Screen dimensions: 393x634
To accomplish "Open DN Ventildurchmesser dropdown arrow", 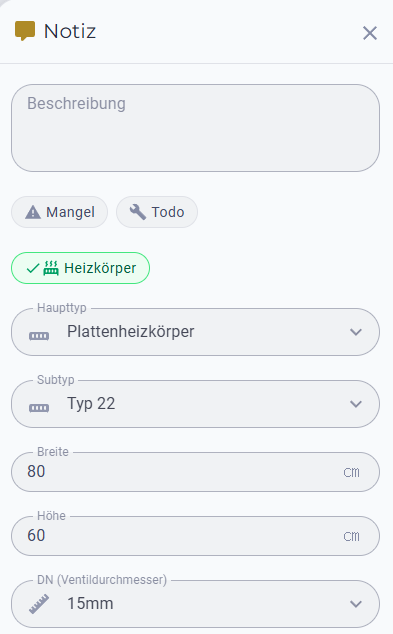I will [356, 604].
